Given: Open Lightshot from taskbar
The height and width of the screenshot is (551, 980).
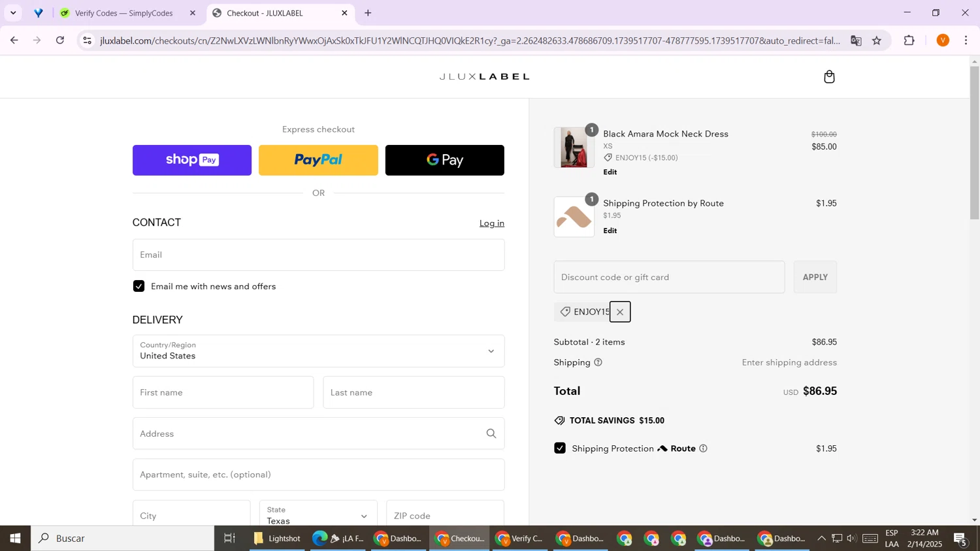Looking at the screenshot, I should pos(277,539).
